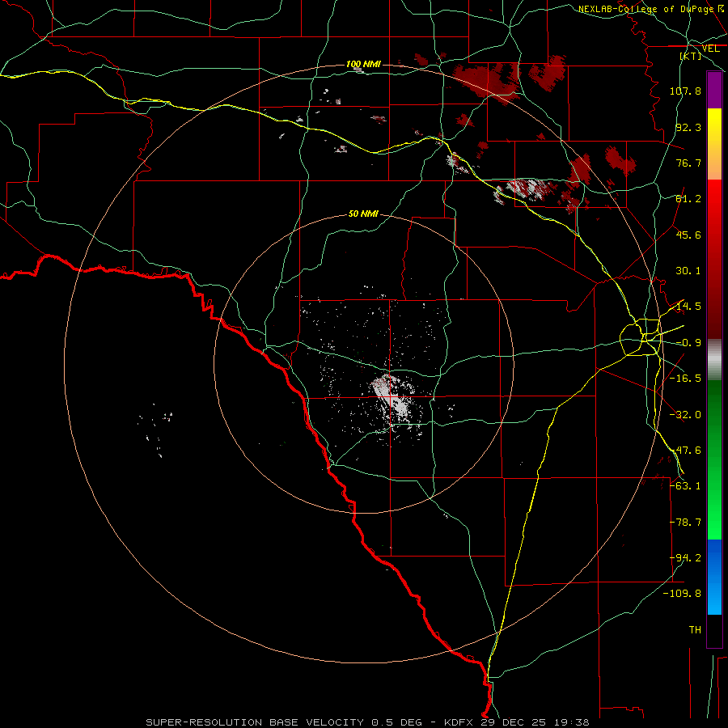Click the 45.6 velocity scale value
This screenshot has width=728, height=728.
(688, 235)
